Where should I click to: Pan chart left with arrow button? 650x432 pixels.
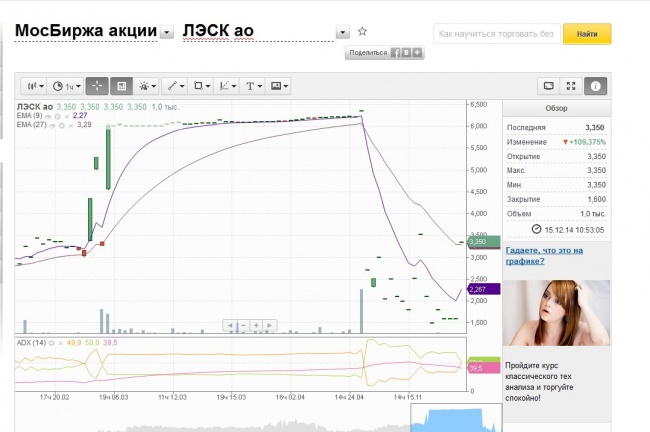click(x=230, y=325)
